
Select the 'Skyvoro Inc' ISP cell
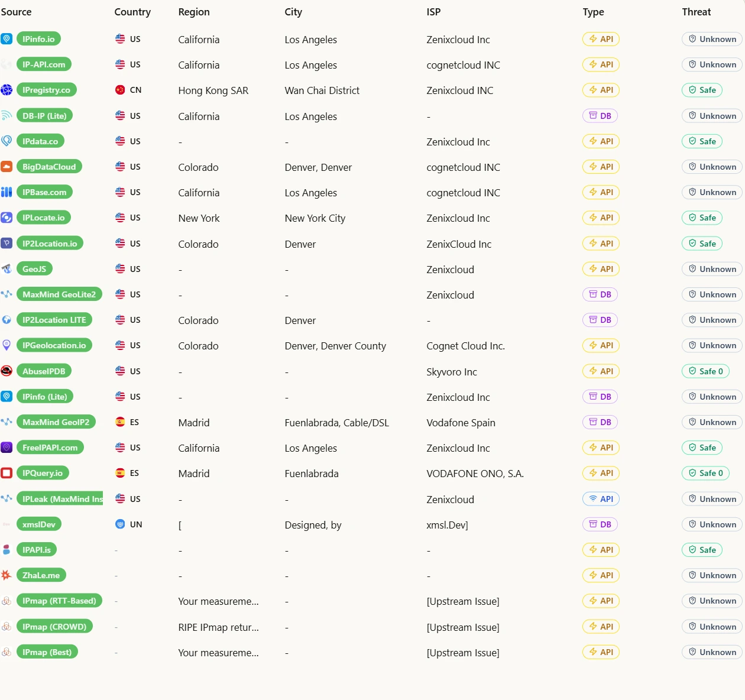coord(452,372)
